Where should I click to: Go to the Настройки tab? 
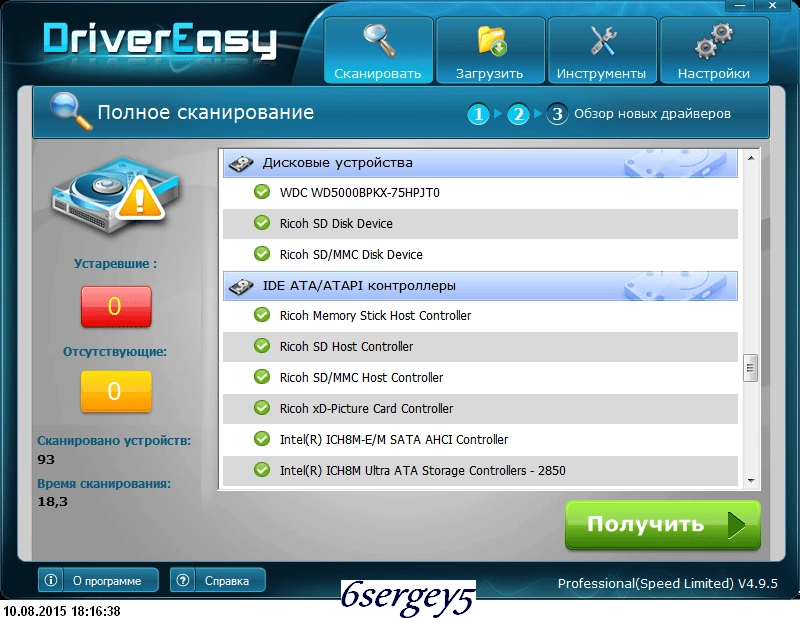[x=714, y=50]
